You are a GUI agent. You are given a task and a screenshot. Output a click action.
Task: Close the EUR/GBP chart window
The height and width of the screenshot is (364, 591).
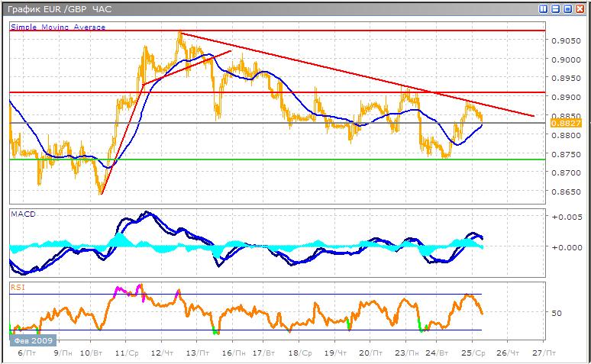580,9
